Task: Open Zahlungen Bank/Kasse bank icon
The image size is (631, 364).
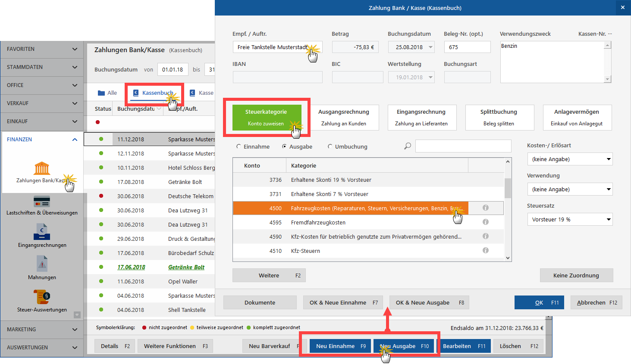Action: click(42, 168)
